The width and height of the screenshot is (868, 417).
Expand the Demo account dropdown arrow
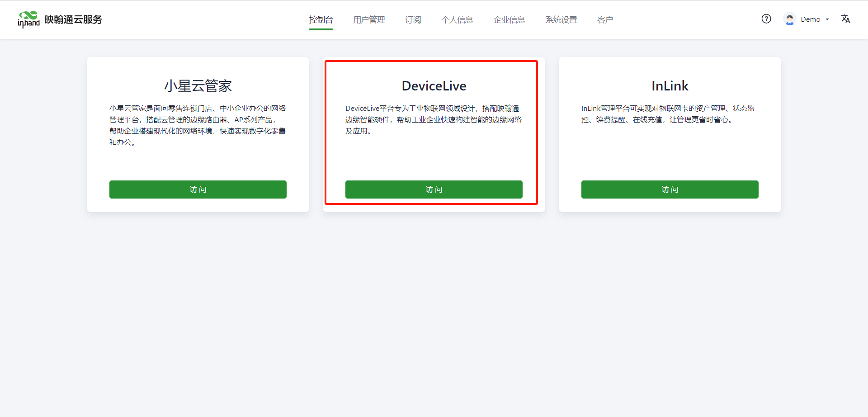827,19
